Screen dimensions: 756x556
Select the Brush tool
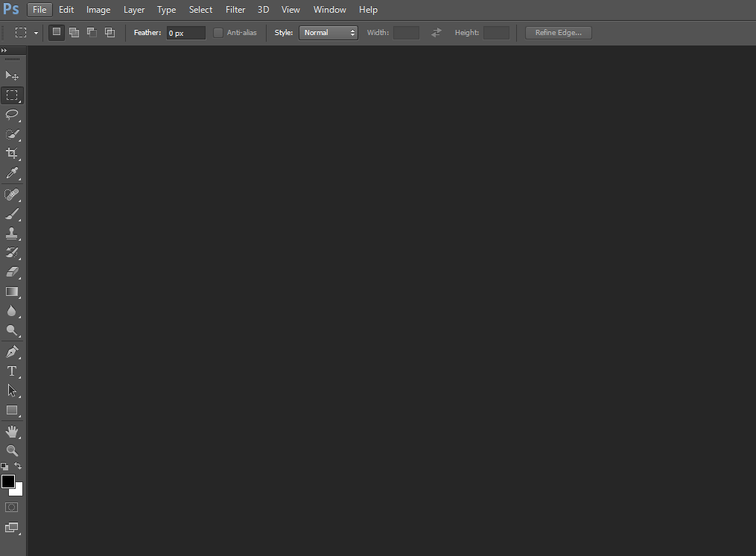pos(12,214)
